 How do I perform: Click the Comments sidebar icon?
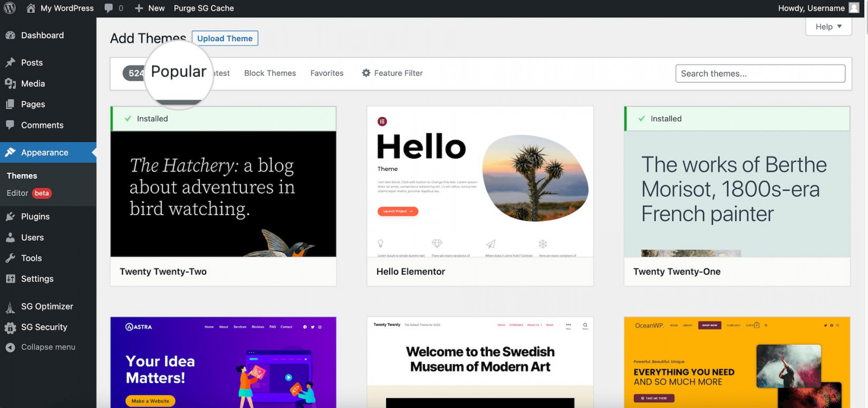[10, 125]
